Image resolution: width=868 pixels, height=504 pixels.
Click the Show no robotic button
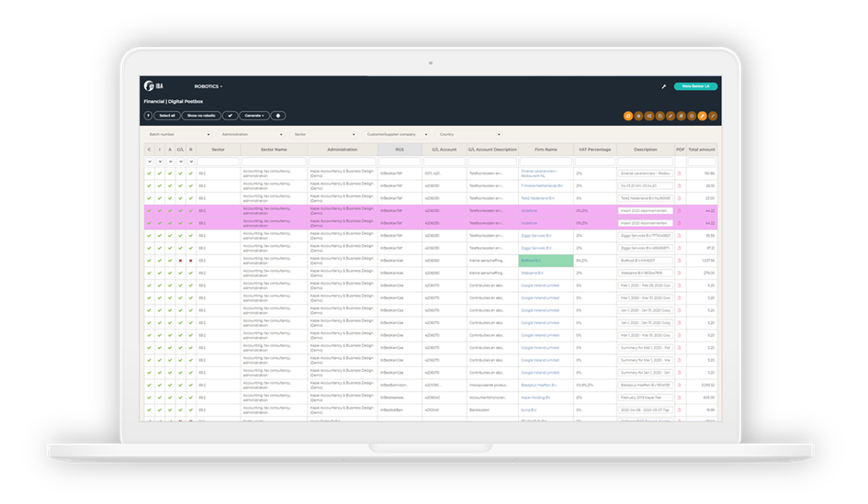click(201, 116)
